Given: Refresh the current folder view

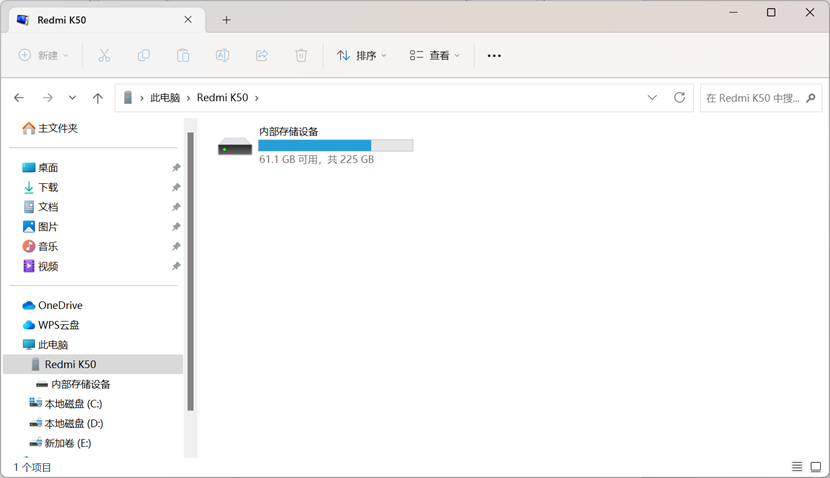Looking at the screenshot, I should (680, 98).
